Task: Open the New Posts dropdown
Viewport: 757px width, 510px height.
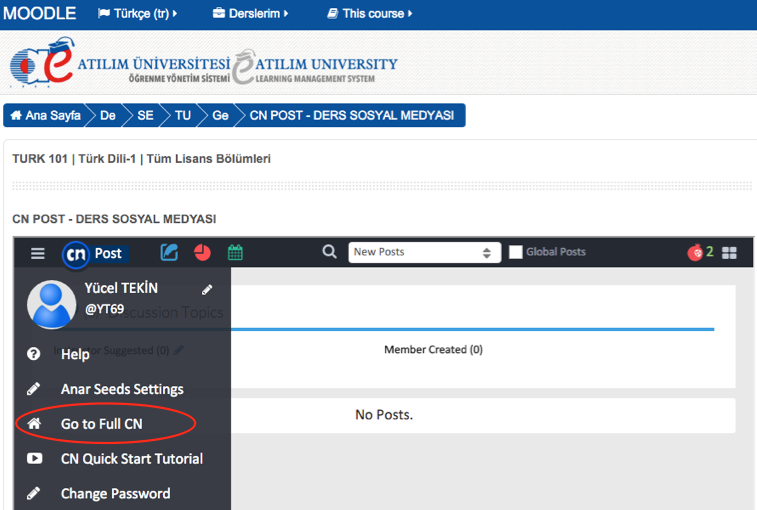Action: pyautogui.click(x=424, y=252)
